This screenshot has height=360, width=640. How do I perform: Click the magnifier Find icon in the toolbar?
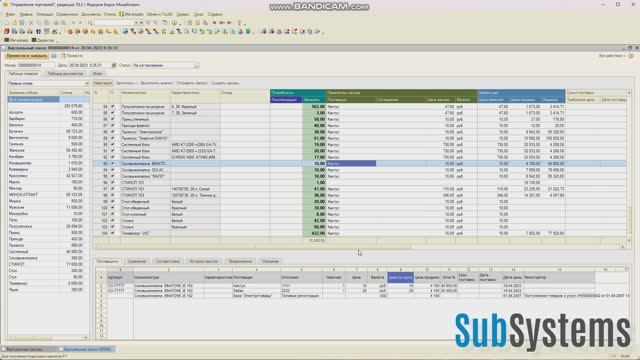click(90, 23)
